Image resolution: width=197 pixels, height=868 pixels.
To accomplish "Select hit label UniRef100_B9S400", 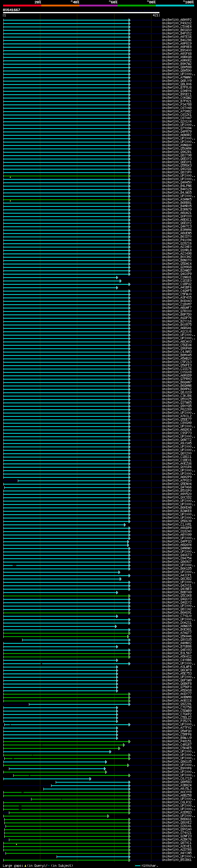I will point(177,50).
